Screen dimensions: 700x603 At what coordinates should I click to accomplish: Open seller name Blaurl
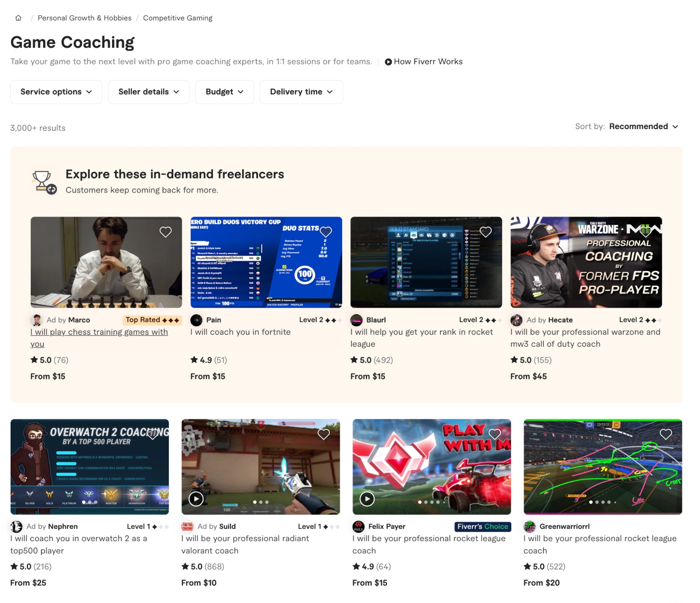[x=376, y=320]
